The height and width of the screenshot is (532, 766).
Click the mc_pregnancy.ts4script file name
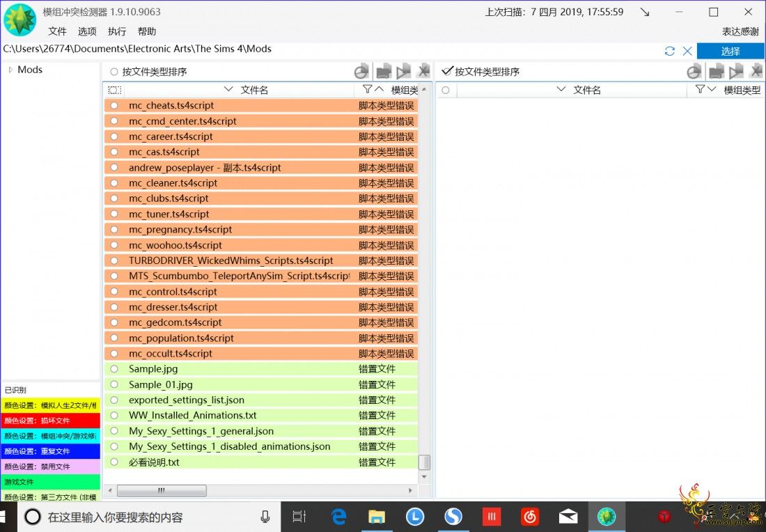coord(180,230)
